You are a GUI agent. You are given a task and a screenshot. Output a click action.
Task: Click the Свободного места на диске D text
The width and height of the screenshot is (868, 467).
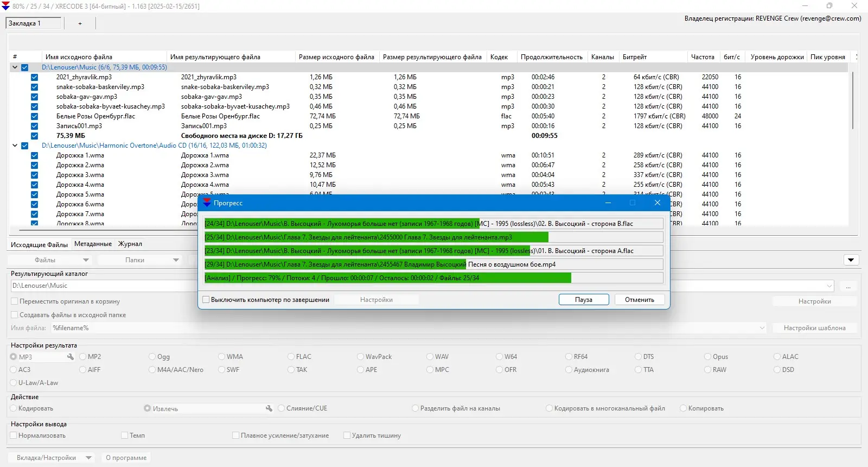tap(242, 136)
